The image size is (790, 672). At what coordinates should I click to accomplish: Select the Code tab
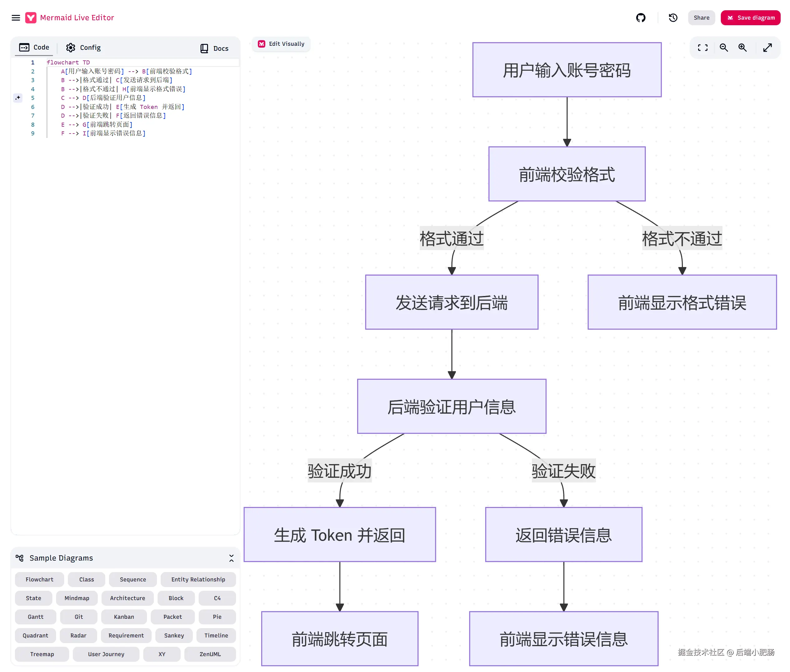coord(34,48)
